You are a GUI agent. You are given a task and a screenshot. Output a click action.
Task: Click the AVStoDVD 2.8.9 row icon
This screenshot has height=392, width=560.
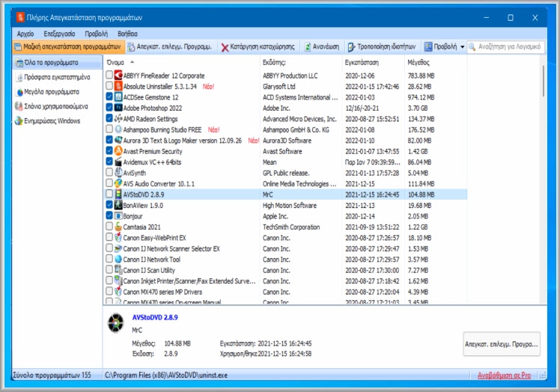point(118,195)
